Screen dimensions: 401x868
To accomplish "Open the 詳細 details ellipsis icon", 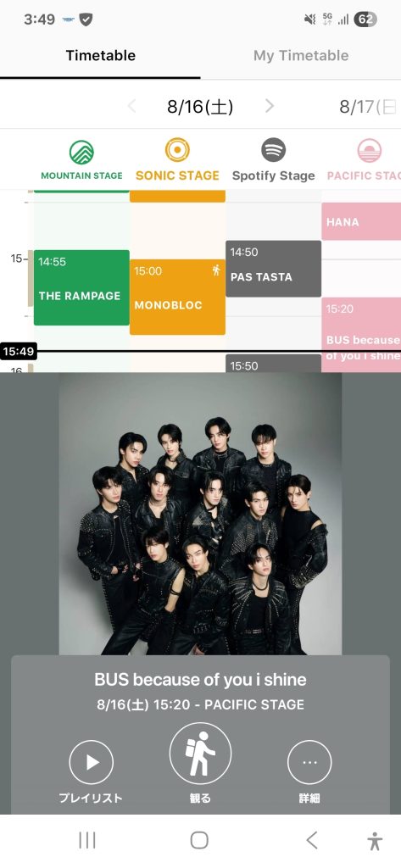I will (309, 762).
